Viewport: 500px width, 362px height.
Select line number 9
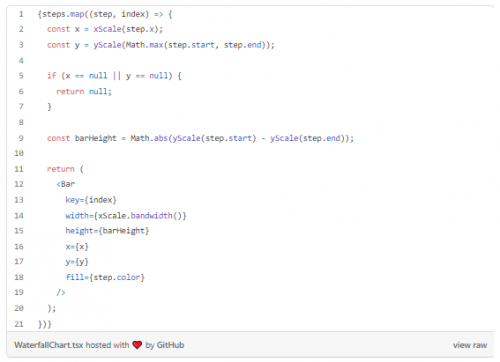pos(21,138)
